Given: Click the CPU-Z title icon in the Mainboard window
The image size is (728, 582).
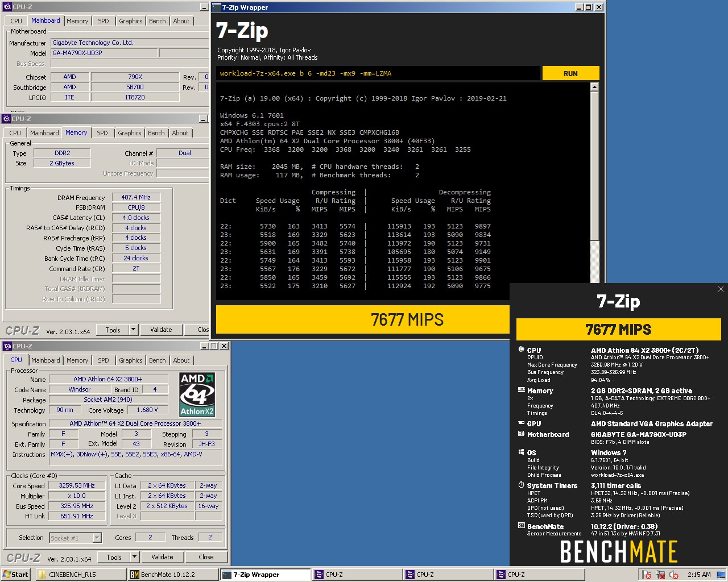Looking at the screenshot, I should (x=7, y=7).
